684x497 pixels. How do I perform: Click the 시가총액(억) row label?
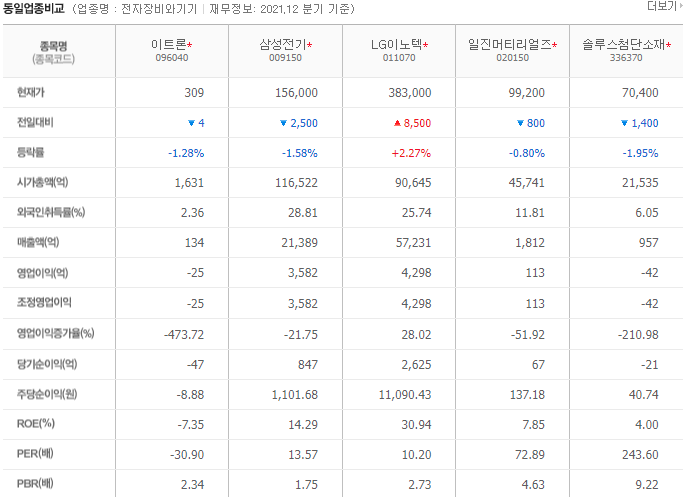tap(42, 182)
